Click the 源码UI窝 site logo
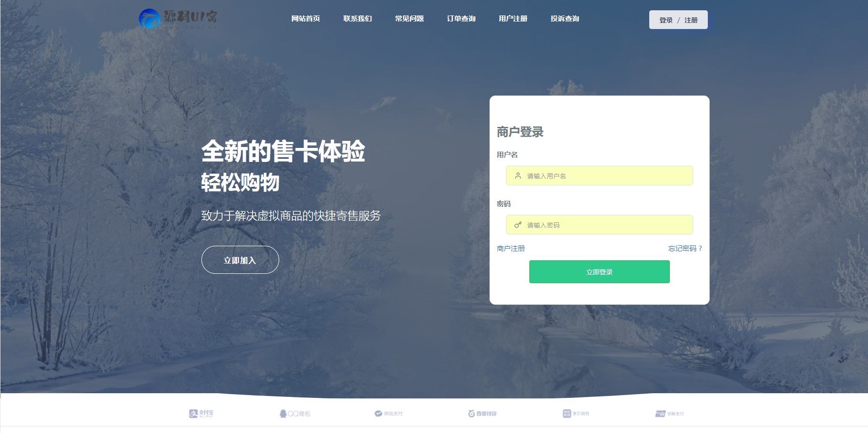The image size is (868, 433). [178, 19]
